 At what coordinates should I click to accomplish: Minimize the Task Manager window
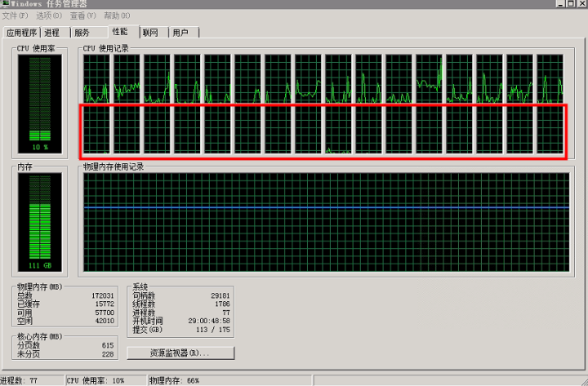[x=560, y=3]
